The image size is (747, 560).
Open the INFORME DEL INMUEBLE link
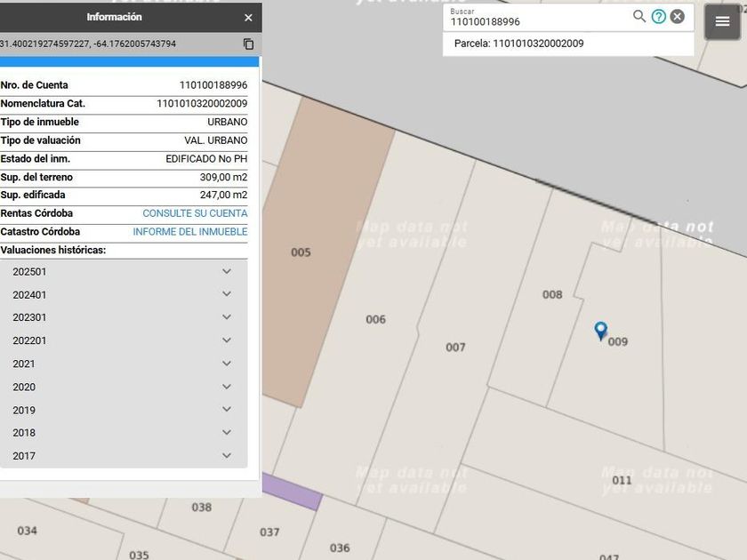tap(190, 232)
